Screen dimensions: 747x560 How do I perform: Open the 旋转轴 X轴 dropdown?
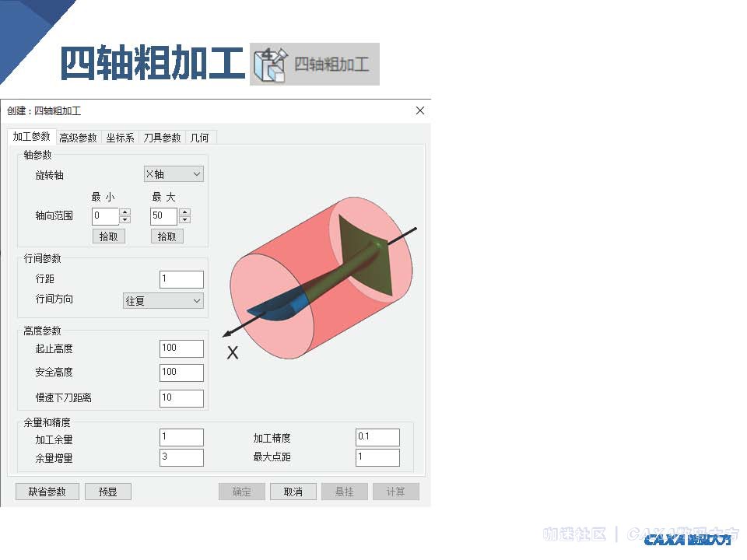[174, 174]
